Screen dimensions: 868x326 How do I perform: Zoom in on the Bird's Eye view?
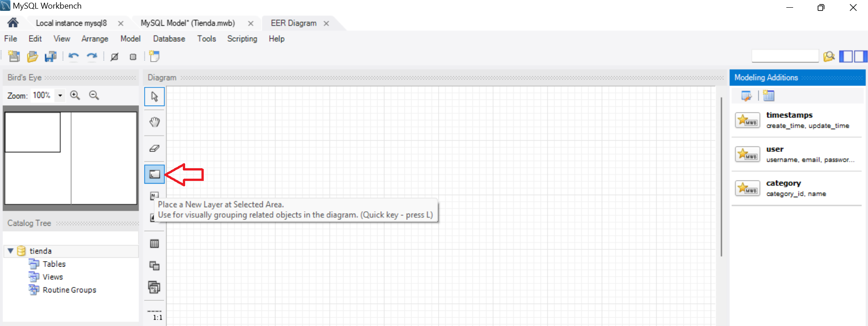(x=75, y=95)
